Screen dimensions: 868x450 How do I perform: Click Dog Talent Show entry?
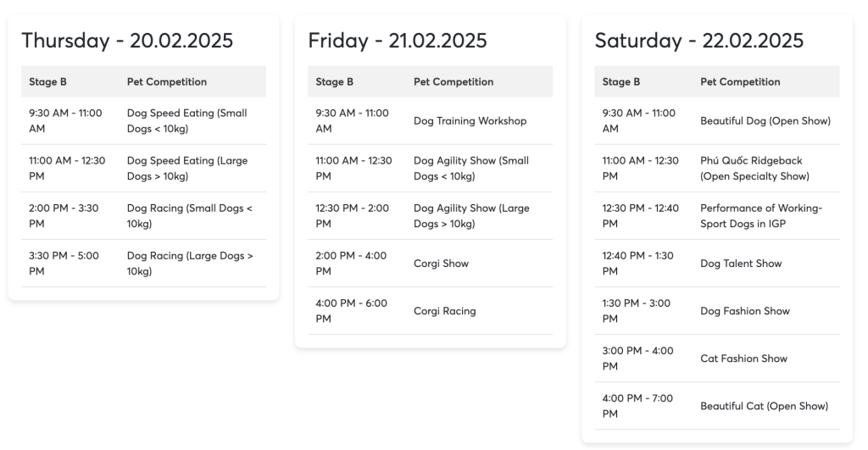click(741, 264)
